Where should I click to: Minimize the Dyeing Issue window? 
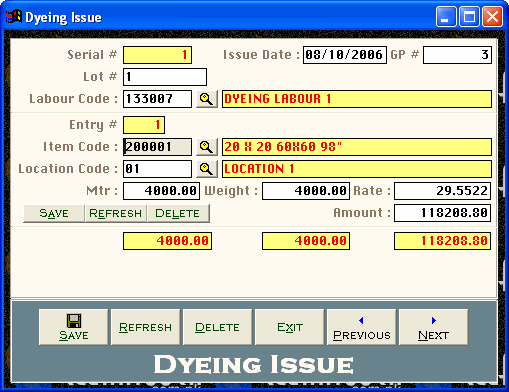(446, 17)
